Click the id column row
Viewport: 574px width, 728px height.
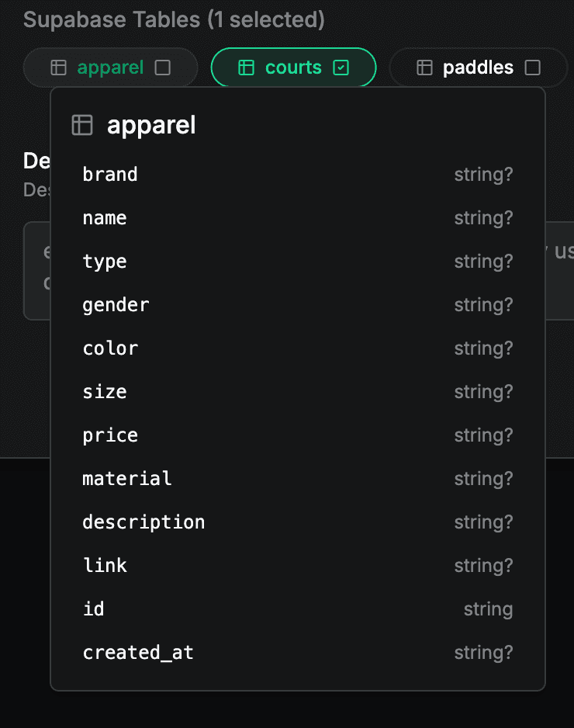(297, 609)
